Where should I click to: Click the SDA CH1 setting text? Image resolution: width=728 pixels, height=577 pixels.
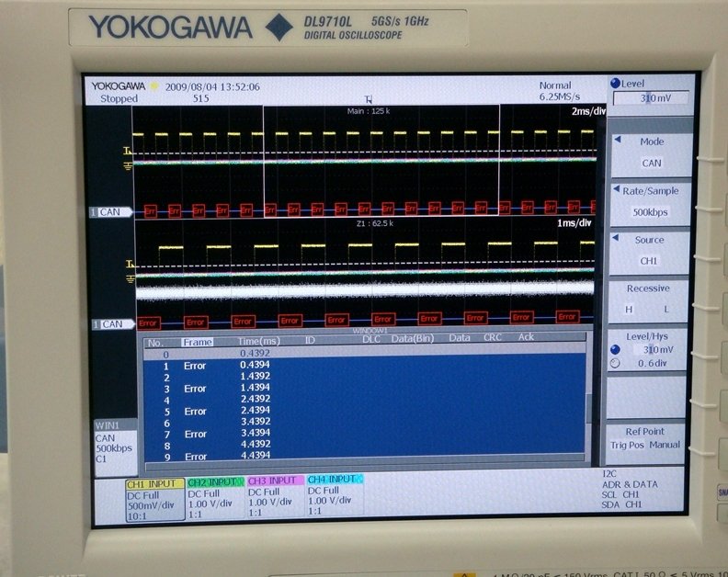coord(621,504)
